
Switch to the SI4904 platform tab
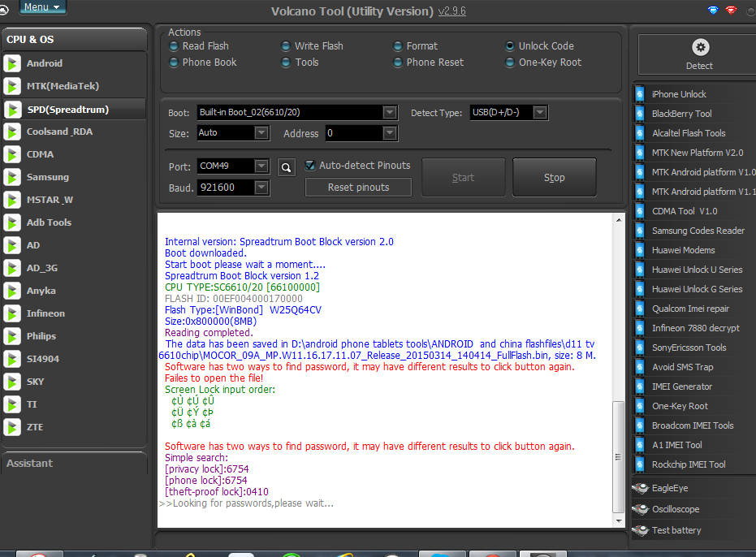click(74, 359)
